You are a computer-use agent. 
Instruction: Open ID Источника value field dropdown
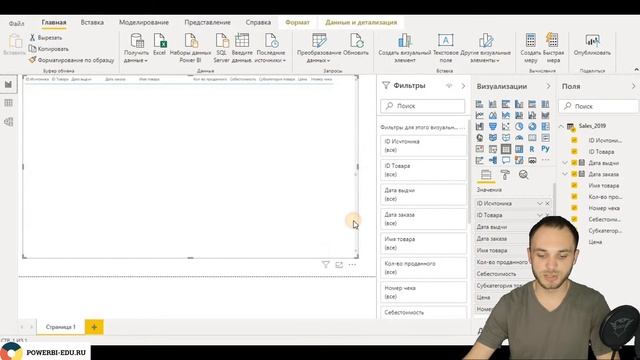coord(540,203)
